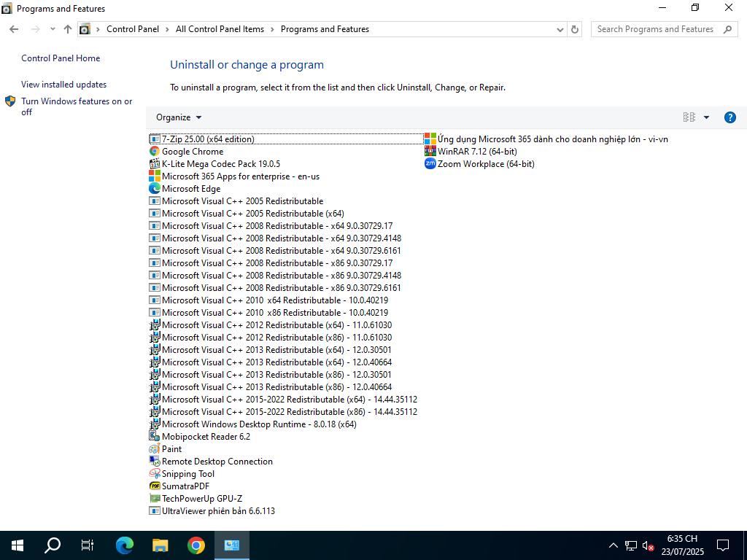Click the Microsoft Edge icon in list
The width and height of the screenshot is (747, 560).
155,189
